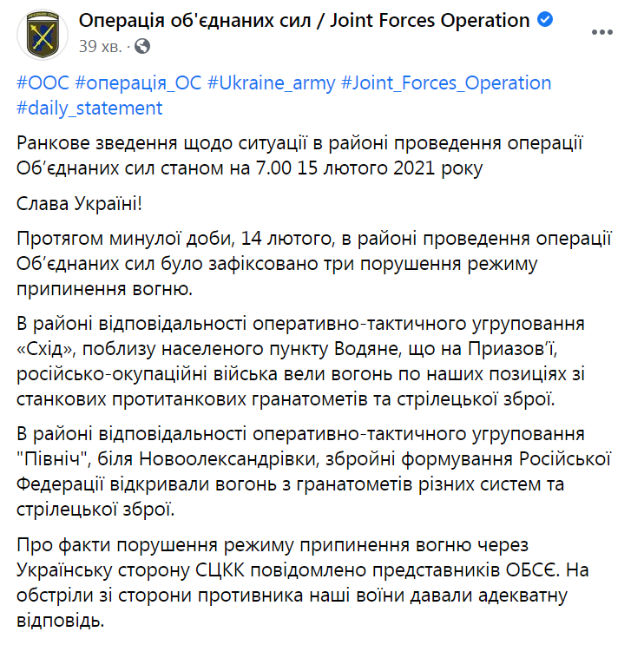The image size is (644, 645).
Task: Click the public audience globe icon
Action: click(142, 44)
